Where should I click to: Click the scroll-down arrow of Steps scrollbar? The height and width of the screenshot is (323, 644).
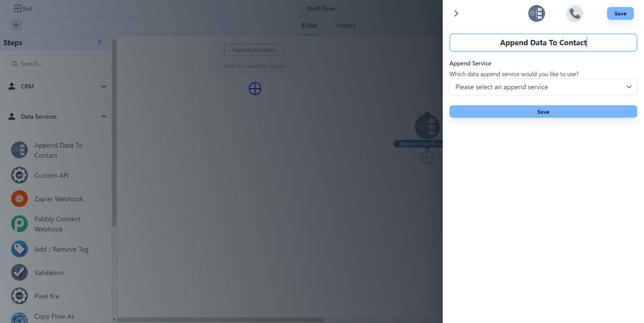114,320
